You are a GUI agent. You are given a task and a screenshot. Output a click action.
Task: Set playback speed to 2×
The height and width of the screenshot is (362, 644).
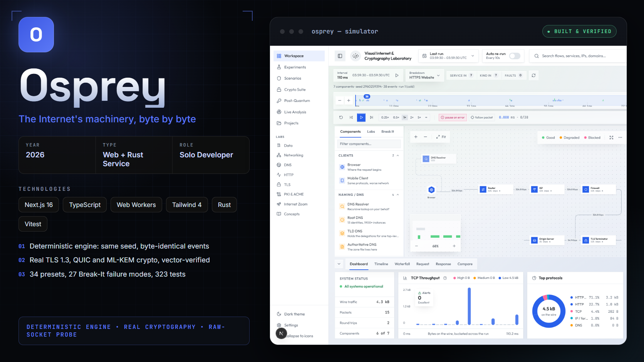tap(412, 117)
